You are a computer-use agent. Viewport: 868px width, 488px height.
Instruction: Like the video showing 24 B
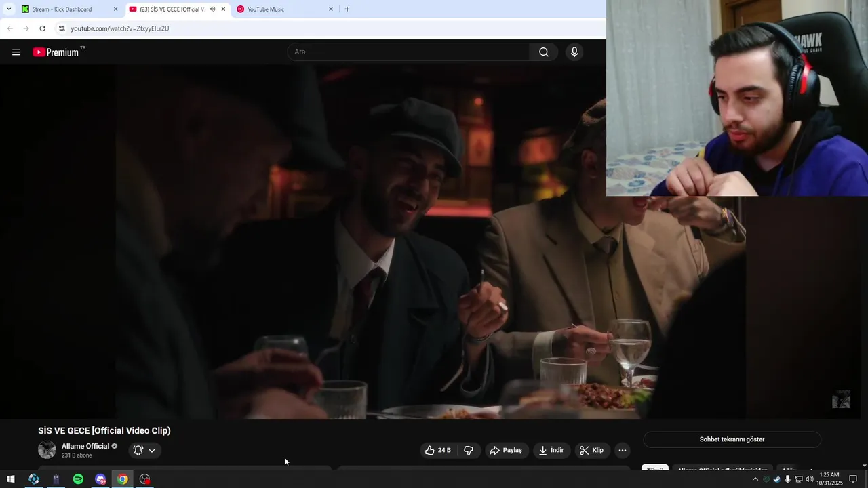click(x=437, y=450)
